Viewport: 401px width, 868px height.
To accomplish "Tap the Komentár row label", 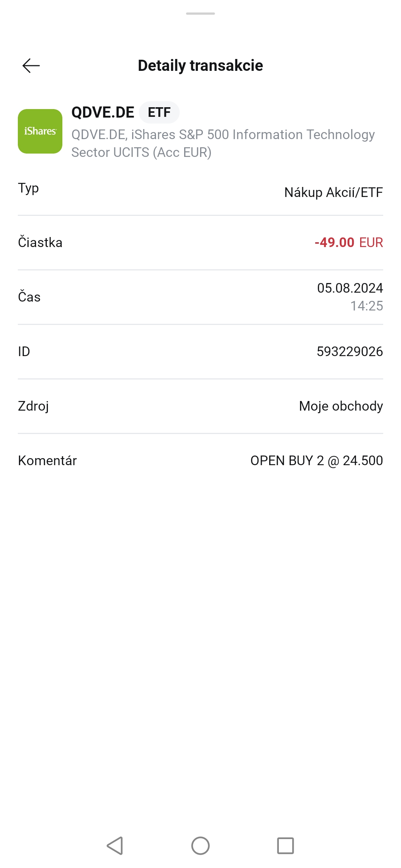I will pos(48,461).
